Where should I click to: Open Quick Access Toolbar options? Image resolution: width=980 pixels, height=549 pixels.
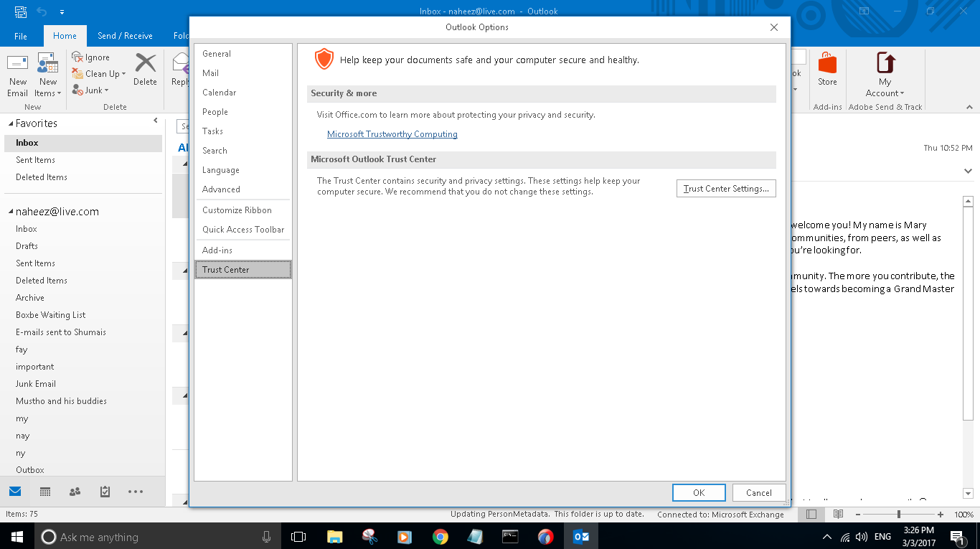point(243,230)
